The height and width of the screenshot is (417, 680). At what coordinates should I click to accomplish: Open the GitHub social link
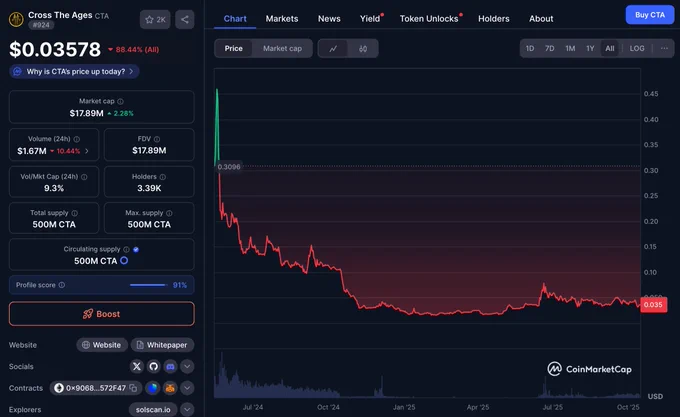coord(154,367)
